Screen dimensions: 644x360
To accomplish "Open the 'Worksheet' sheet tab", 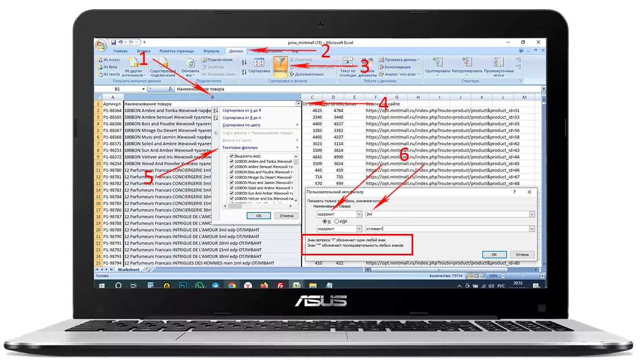I will pos(128,269).
